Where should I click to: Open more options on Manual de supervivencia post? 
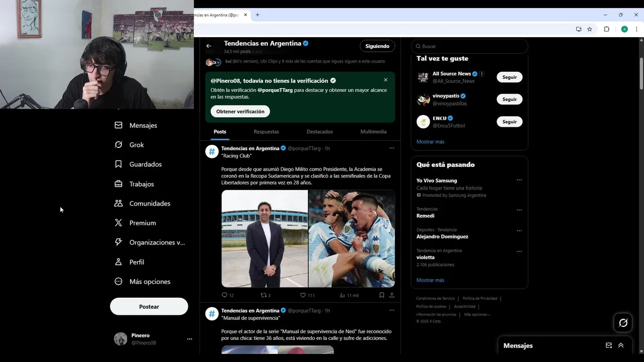click(392, 310)
